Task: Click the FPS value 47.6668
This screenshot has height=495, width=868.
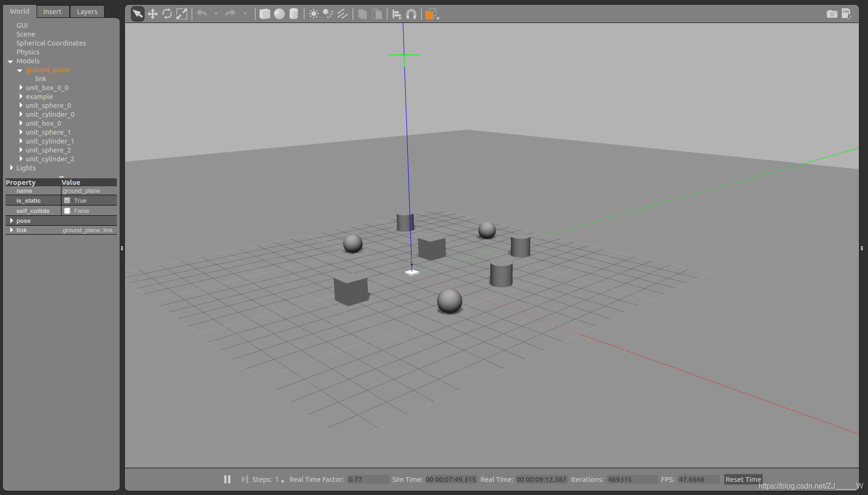Action: (x=698, y=480)
